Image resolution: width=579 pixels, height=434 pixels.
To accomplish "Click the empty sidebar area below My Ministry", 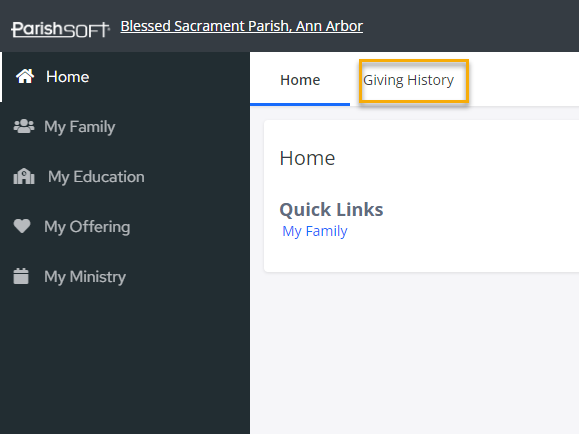I will pyautogui.click(x=125, y=368).
